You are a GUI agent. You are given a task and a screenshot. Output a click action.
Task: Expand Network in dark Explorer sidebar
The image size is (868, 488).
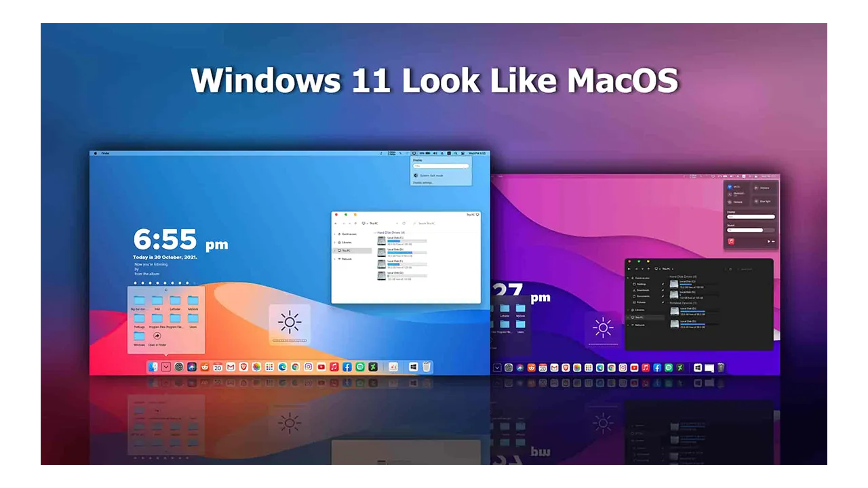[628, 325]
